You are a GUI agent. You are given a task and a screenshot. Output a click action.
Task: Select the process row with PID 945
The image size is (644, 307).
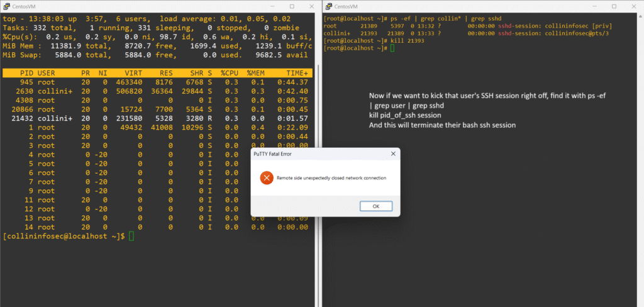point(156,82)
